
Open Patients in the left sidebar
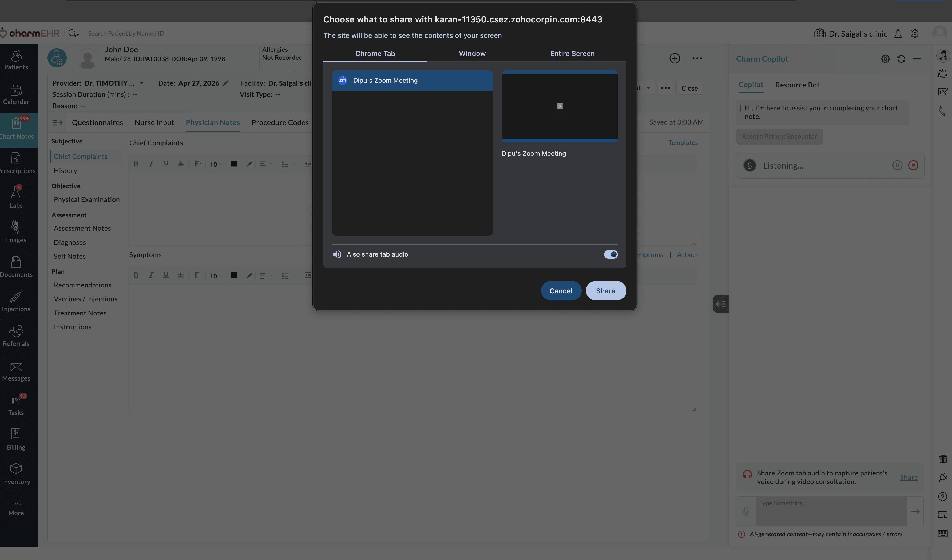[x=16, y=61]
